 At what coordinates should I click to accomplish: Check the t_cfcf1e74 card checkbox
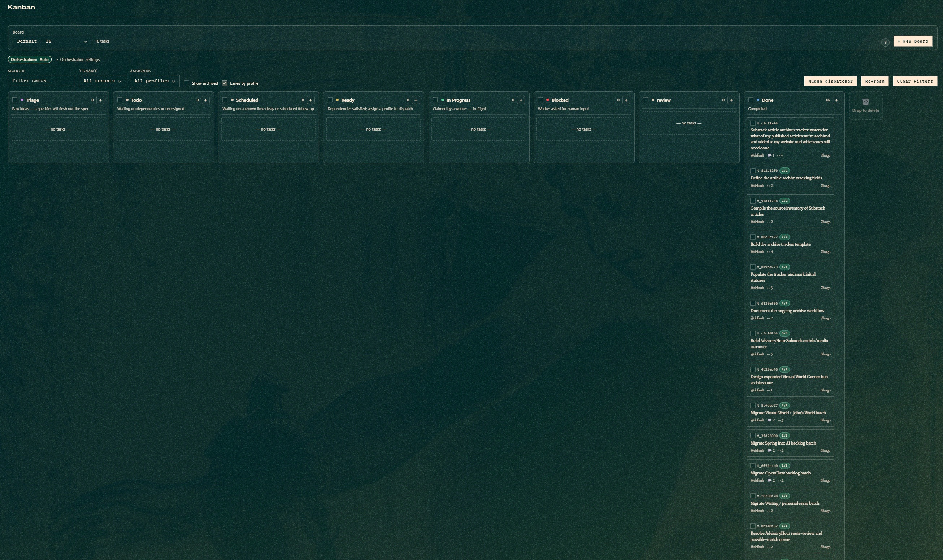point(753,123)
